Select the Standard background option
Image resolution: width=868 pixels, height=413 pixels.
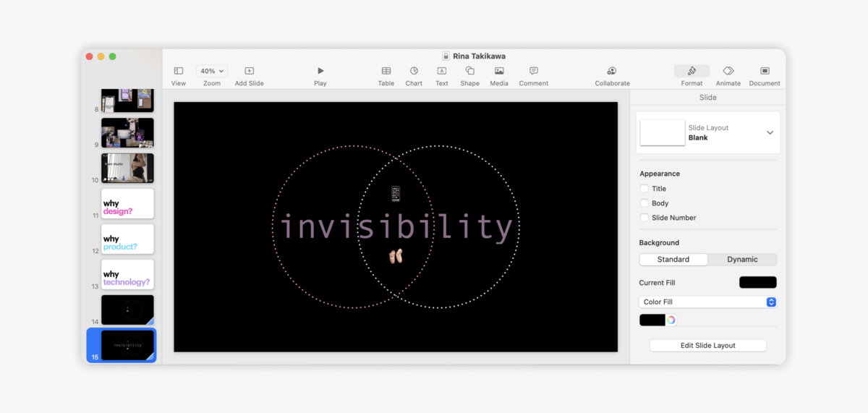pos(673,259)
